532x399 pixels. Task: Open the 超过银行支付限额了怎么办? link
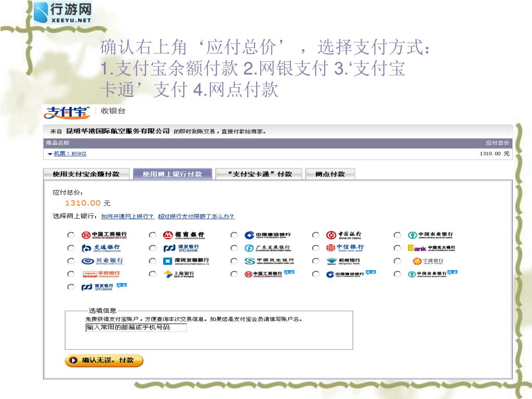[196, 217]
